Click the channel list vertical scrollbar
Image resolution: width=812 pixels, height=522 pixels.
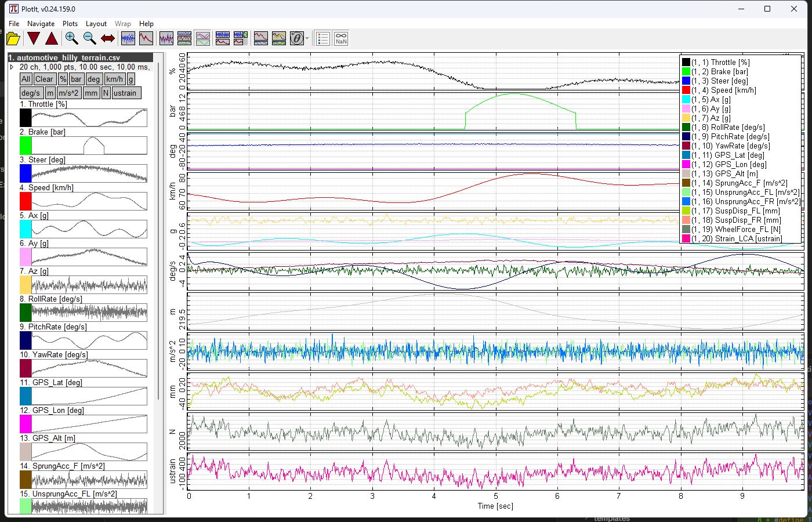(x=158, y=232)
